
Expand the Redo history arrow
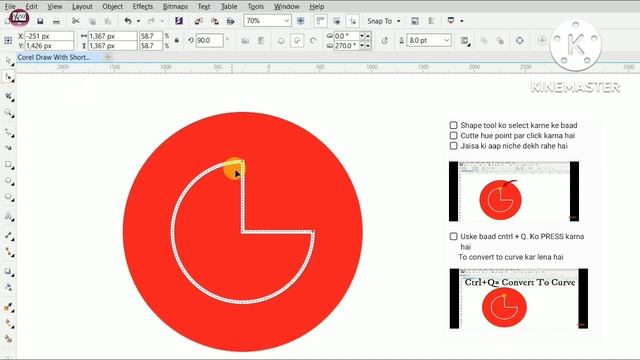[x=162, y=21]
